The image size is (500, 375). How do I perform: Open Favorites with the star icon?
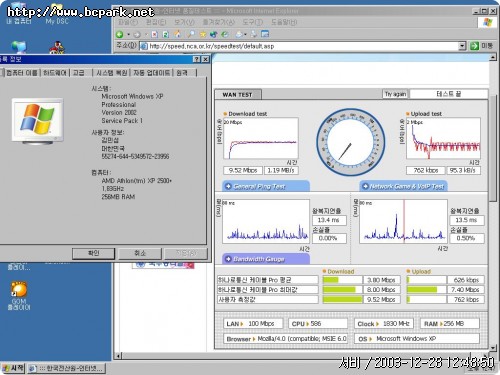[203, 34]
